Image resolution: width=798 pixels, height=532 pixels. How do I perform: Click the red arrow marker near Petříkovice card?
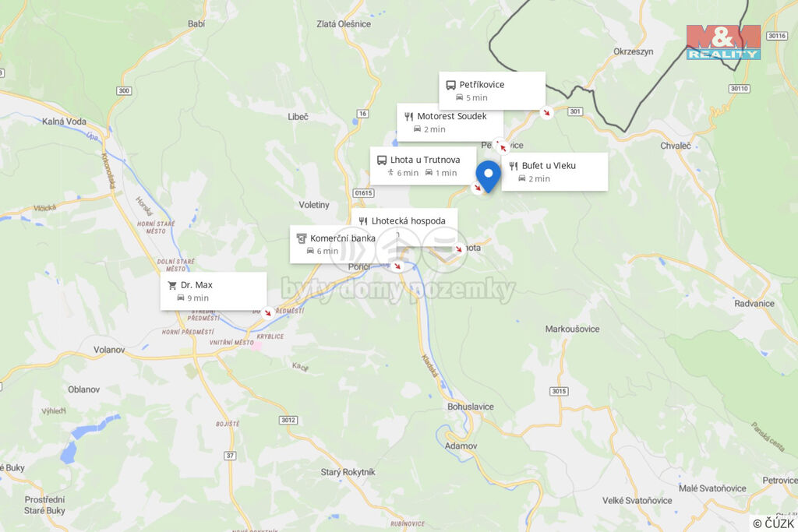pyautogui.click(x=546, y=112)
